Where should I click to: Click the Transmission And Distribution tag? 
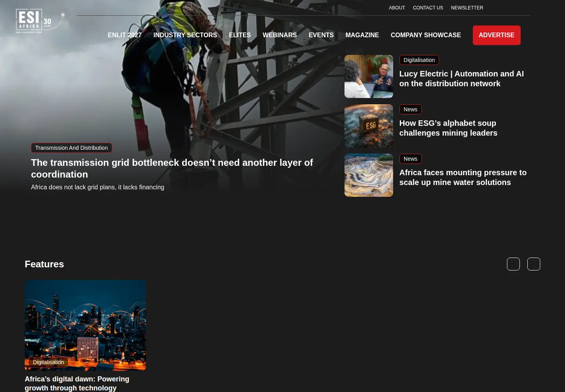71,148
